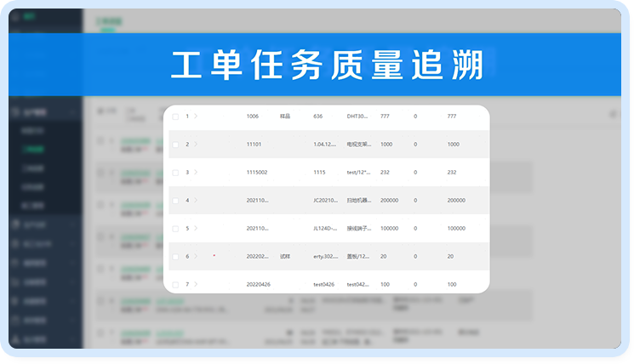This screenshot has height=364, width=634.
Task: Click the 电视支架 product name cell
Action: (x=358, y=145)
